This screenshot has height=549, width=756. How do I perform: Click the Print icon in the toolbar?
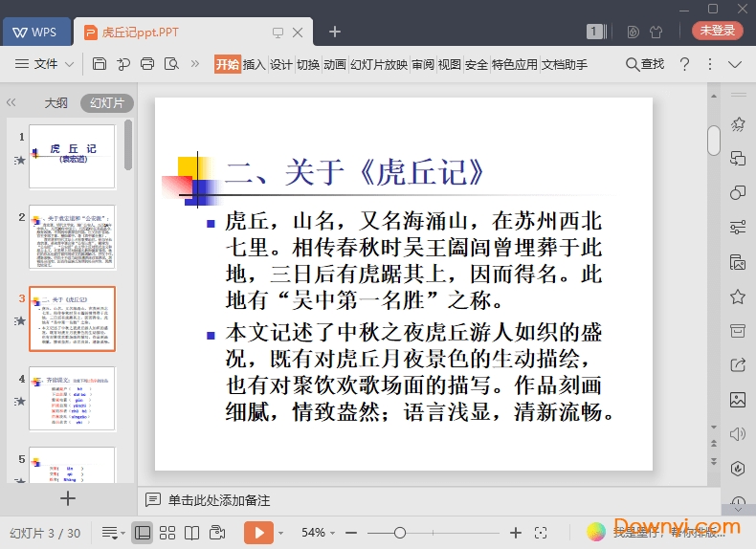(147, 64)
